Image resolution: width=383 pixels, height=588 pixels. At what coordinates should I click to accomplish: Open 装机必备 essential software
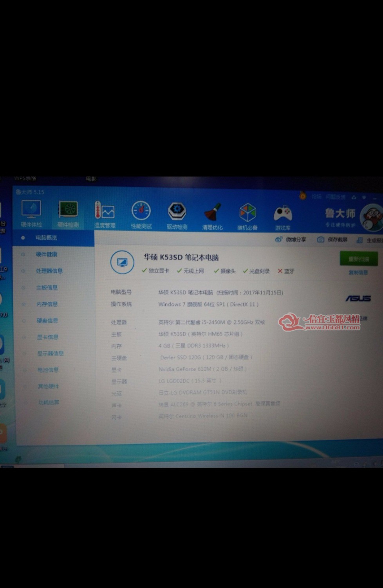[x=248, y=217]
